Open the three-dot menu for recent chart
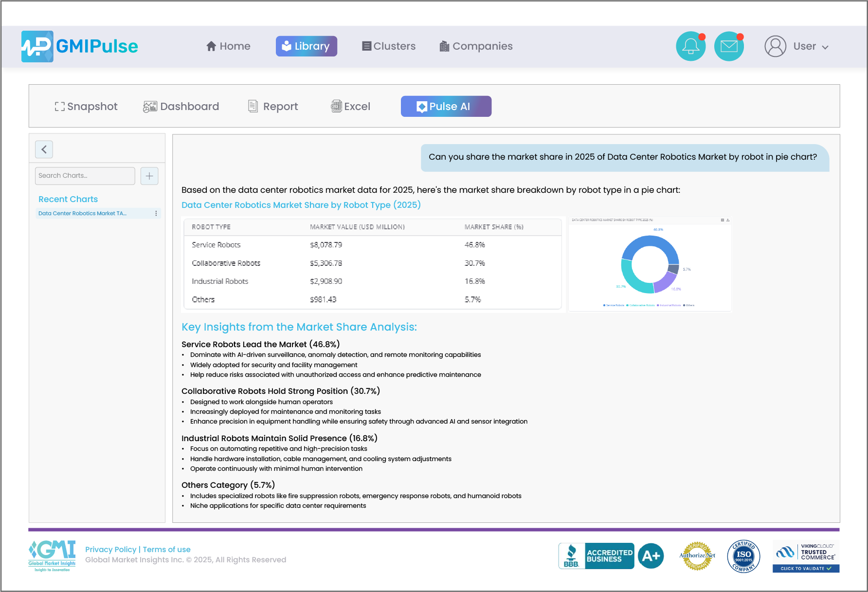 click(156, 213)
